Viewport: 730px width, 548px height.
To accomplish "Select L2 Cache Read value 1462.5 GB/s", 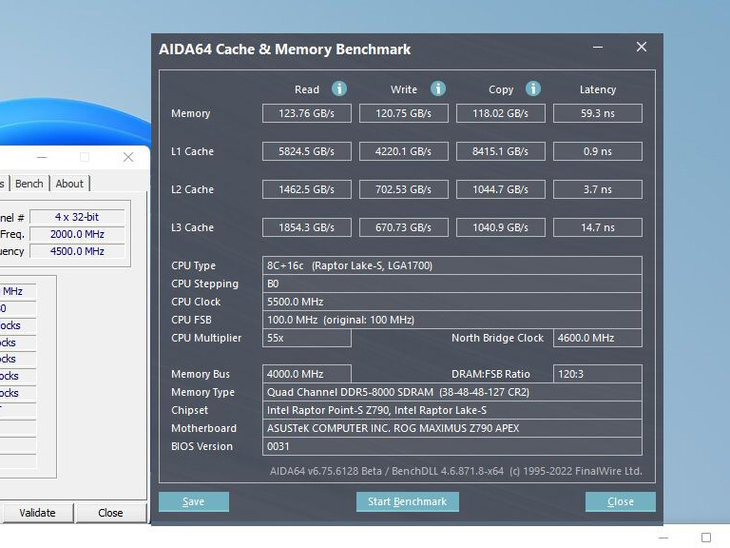I will [307, 189].
